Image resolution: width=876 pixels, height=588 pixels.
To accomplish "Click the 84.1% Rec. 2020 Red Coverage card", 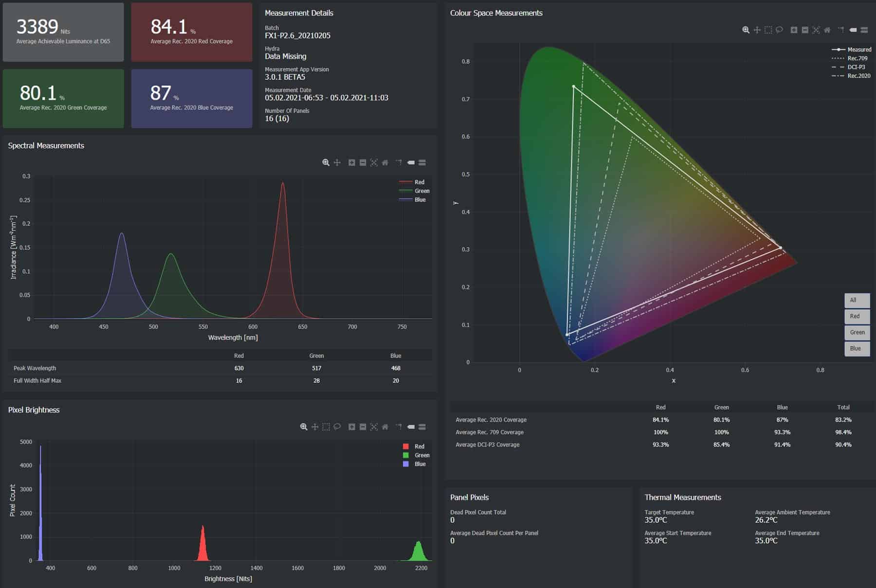I will coord(192,32).
